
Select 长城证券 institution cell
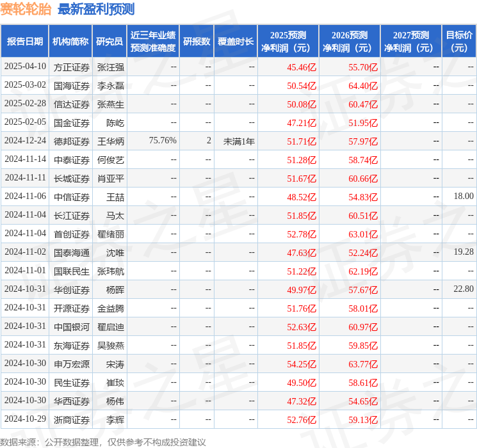point(72,179)
